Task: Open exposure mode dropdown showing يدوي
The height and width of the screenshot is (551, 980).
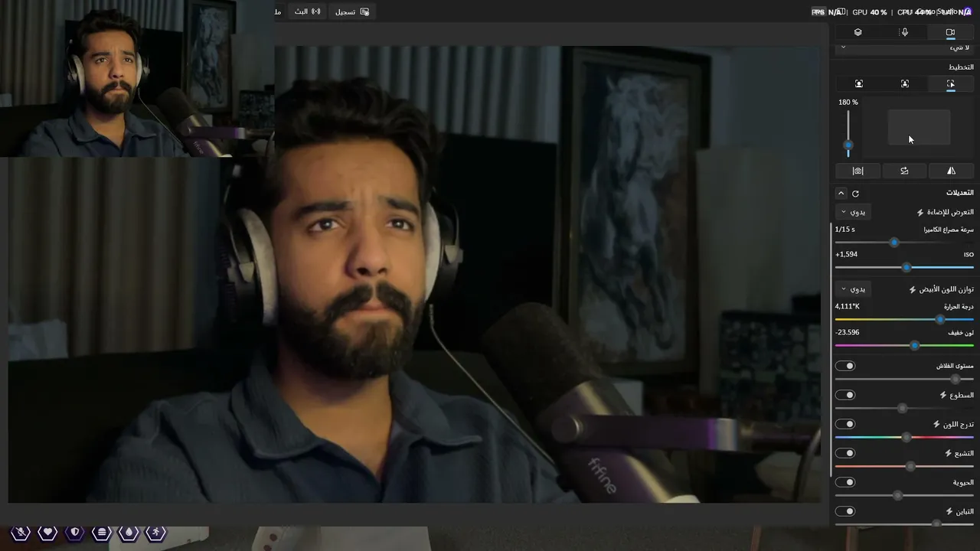Action: [x=853, y=212]
